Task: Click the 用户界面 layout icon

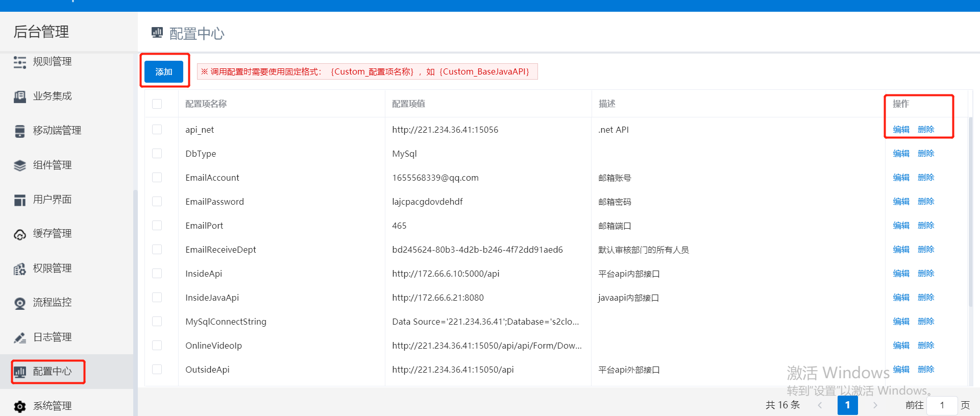Action: (x=20, y=200)
